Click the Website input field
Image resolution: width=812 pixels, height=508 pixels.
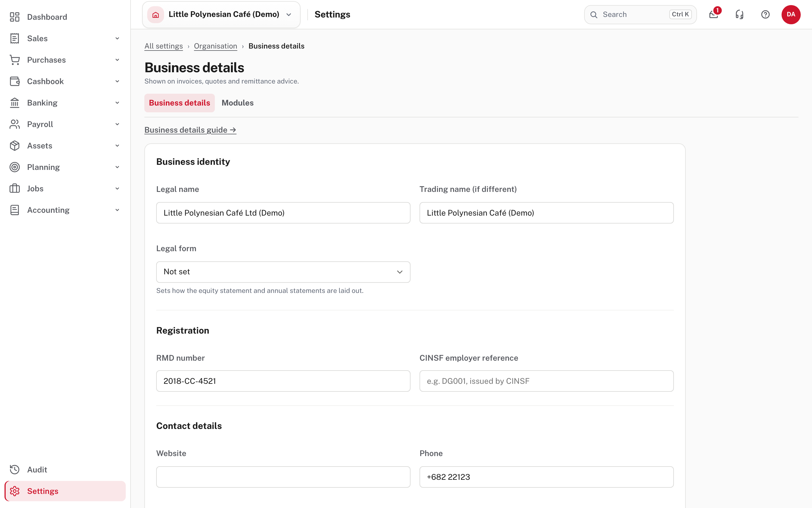click(x=283, y=477)
